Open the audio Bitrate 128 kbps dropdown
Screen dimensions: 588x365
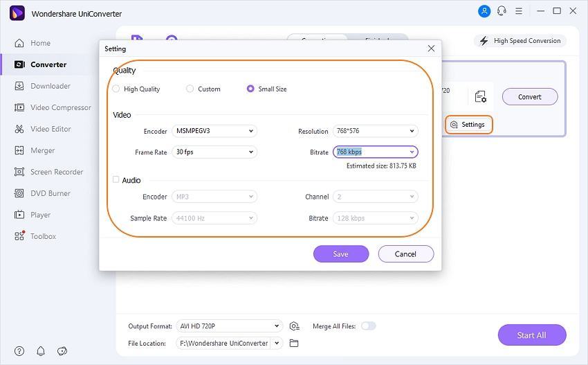[376, 218]
